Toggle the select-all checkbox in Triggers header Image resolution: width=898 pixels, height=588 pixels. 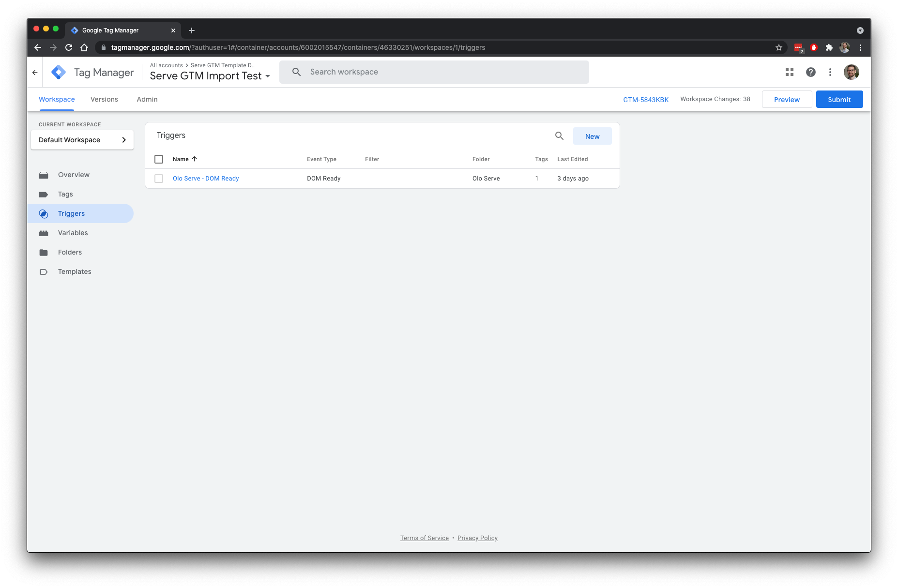pyautogui.click(x=159, y=159)
